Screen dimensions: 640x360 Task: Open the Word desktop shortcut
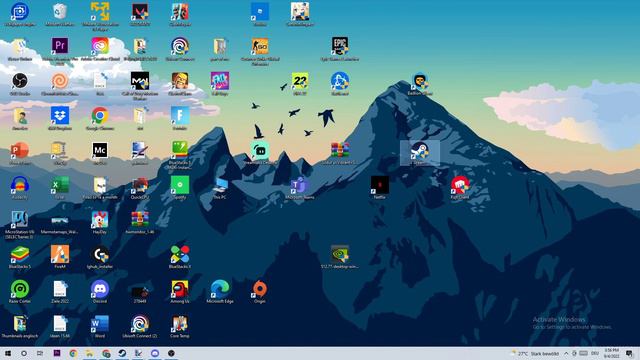(100, 324)
